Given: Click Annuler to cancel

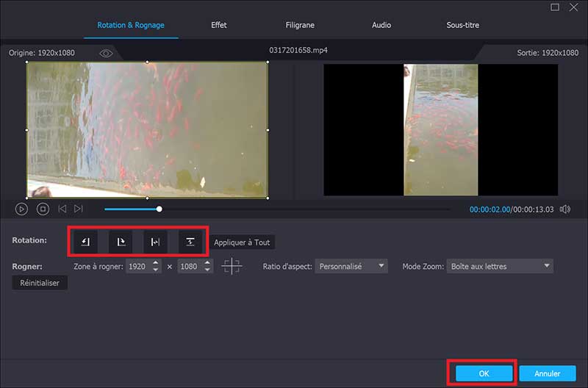Looking at the screenshot, I should click(548, 373).
